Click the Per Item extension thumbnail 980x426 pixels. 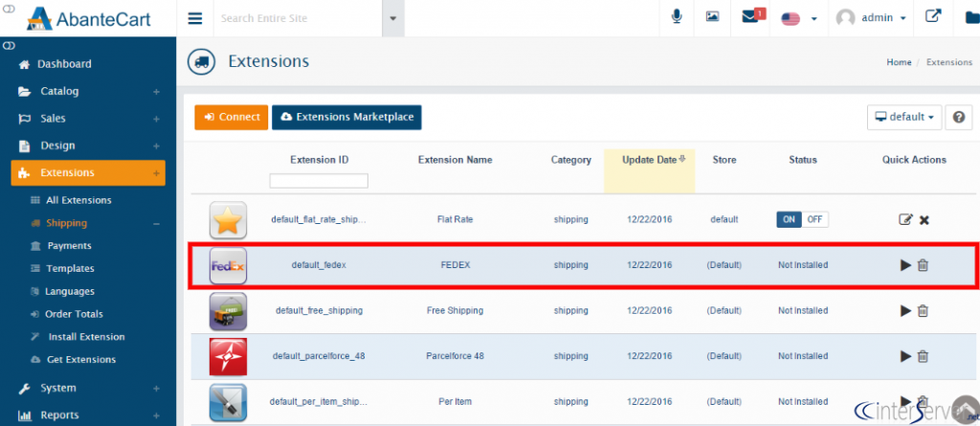click(x=228, y=402)
